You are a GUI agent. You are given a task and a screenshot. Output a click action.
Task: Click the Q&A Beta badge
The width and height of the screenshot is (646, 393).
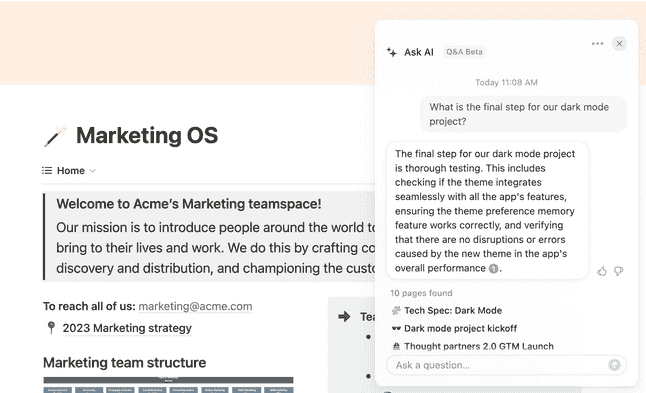464,52
